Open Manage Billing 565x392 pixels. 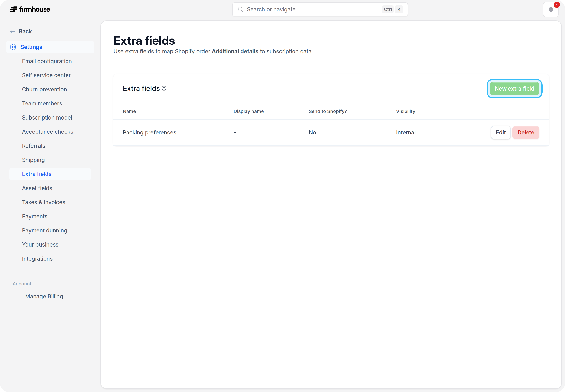44,297
